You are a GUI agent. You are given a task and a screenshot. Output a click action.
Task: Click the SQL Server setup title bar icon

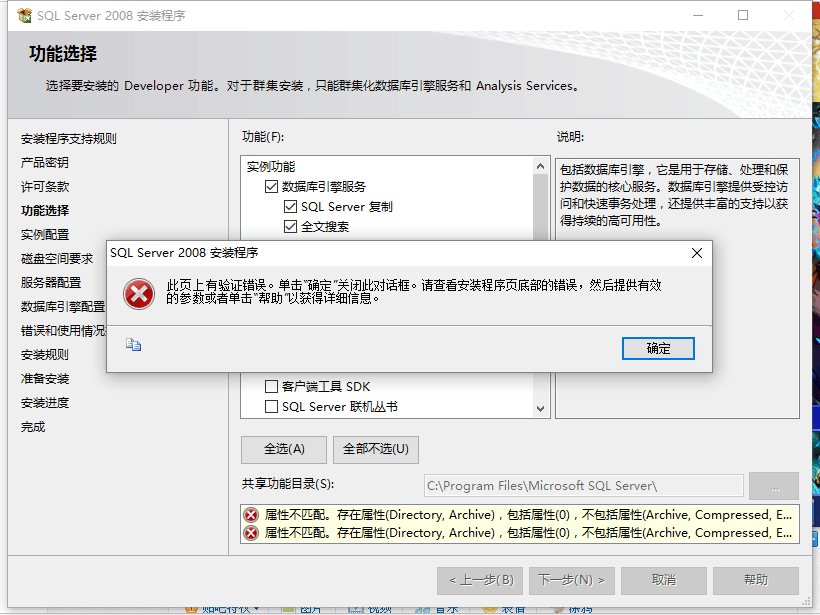pos(24,16)
